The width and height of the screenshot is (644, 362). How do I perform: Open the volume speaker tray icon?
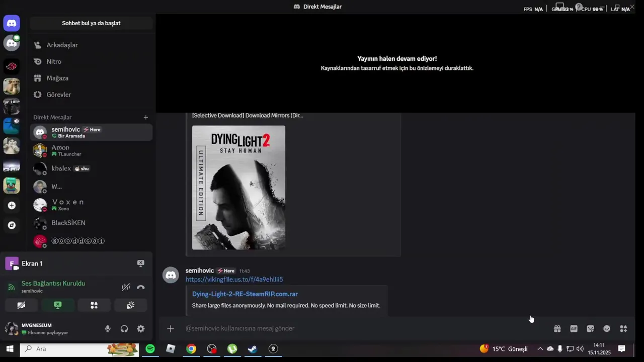click(580, 349)
